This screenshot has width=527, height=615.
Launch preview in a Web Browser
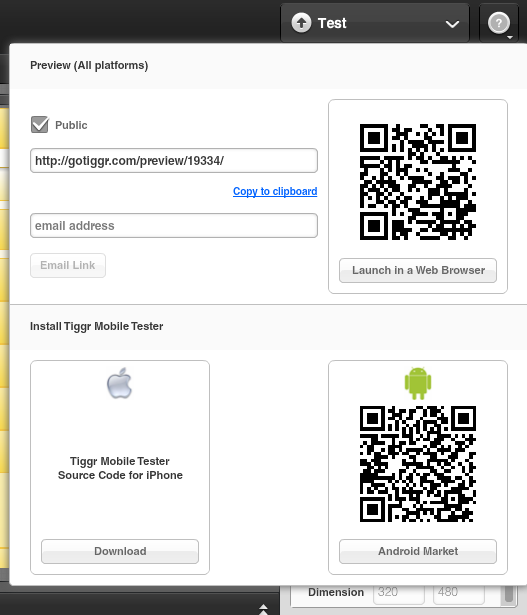pos(418,270)
